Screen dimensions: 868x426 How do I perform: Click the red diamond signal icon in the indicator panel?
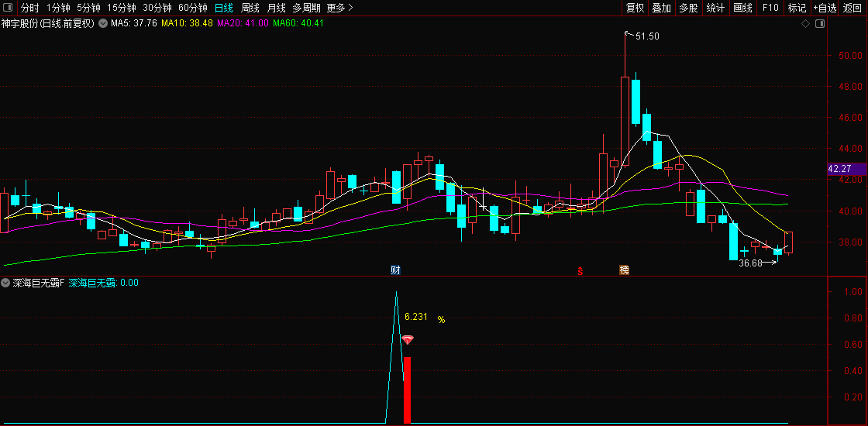pos(408,340)
